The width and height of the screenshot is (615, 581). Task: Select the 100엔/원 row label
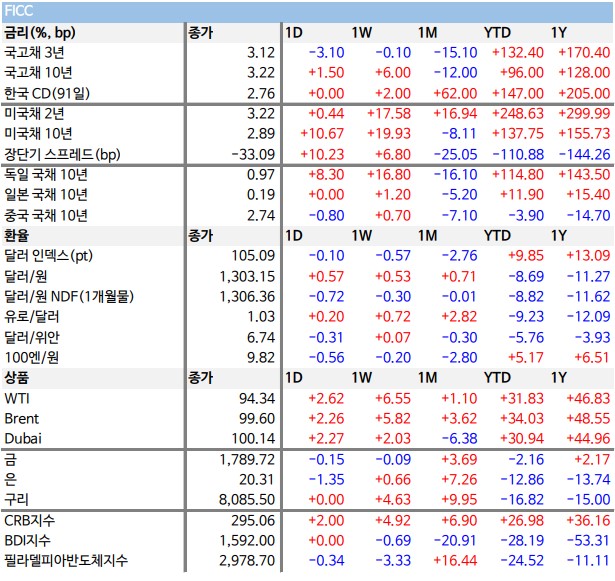(x=32, y=357)
